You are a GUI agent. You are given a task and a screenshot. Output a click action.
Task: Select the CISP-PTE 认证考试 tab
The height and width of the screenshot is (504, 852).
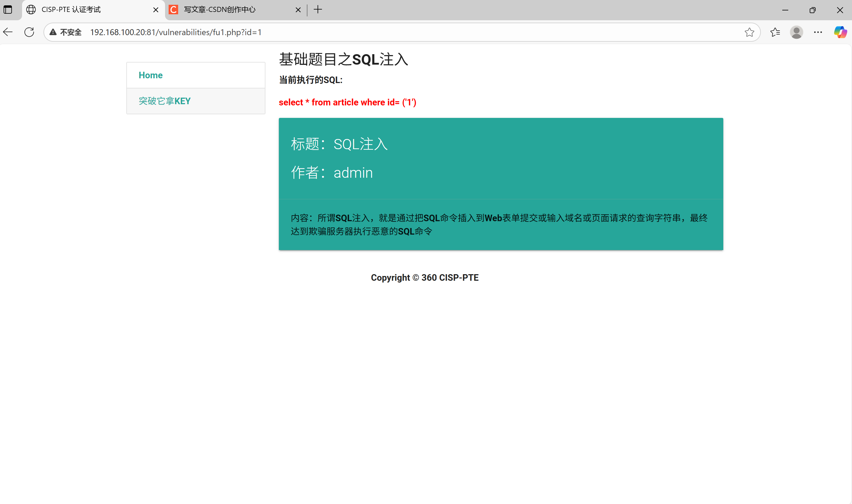tap(71, 10)
